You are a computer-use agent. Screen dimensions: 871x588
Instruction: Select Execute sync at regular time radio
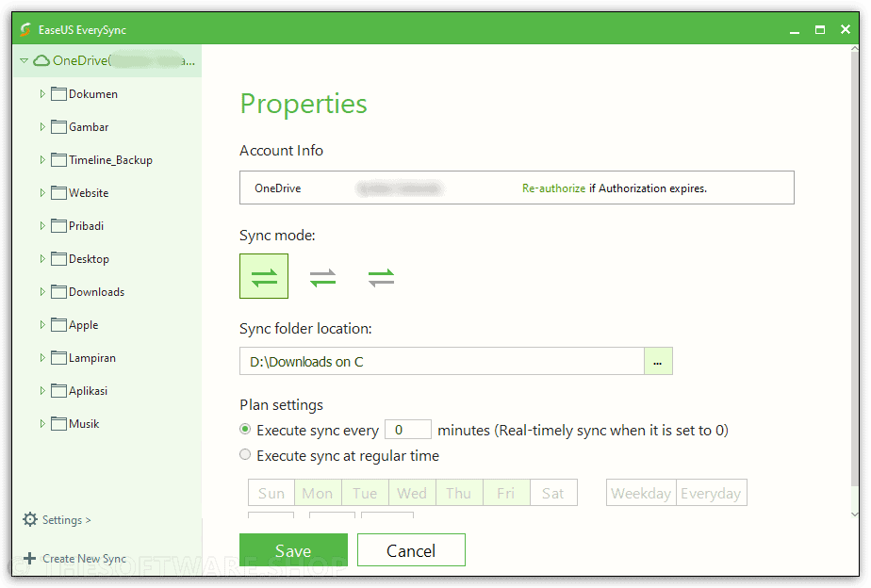pyautogui.click(x=245, y=455)
